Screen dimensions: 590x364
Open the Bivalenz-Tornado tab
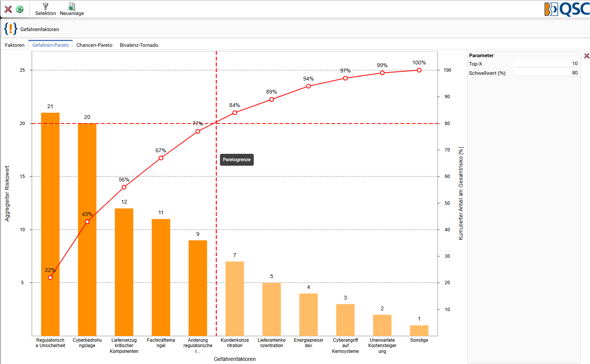pos(139,45)
